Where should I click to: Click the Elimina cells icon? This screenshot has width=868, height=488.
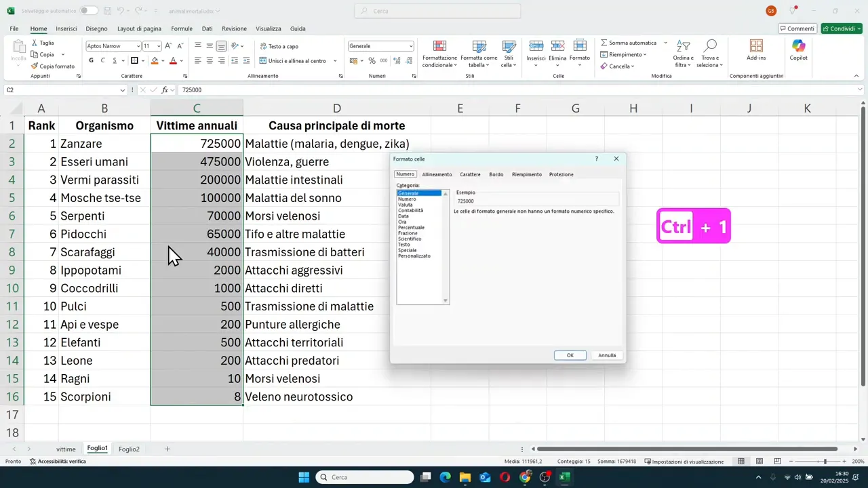click(x=557, y=45)
